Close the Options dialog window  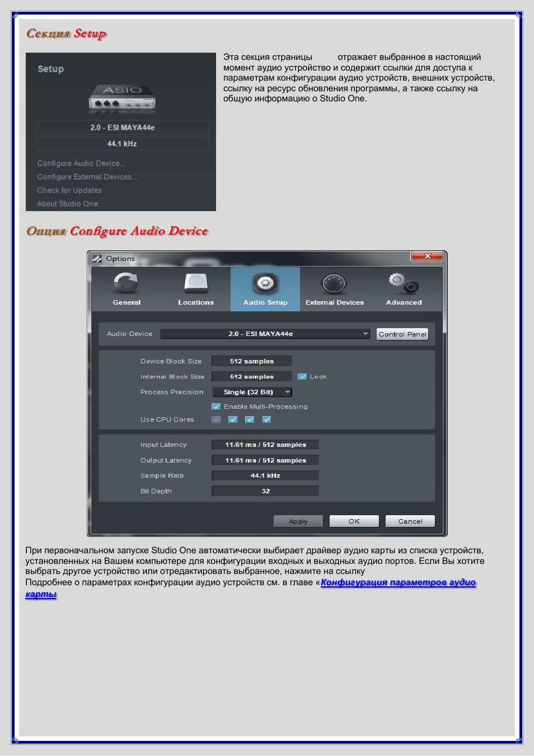[427, 256]
